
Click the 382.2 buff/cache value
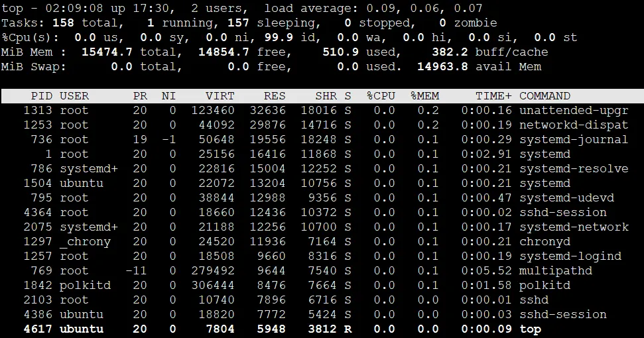pyautogui.click(x=450, y=52)
